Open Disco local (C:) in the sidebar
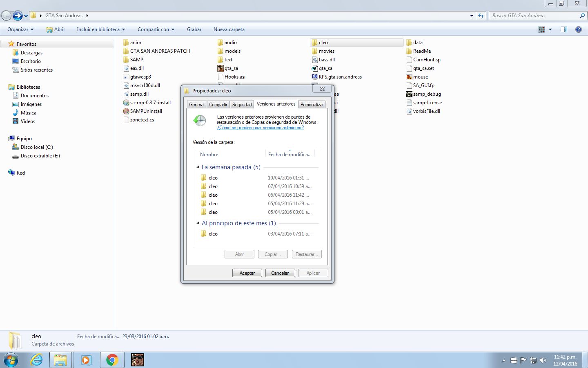588x368 pixels. pos(37,147)
